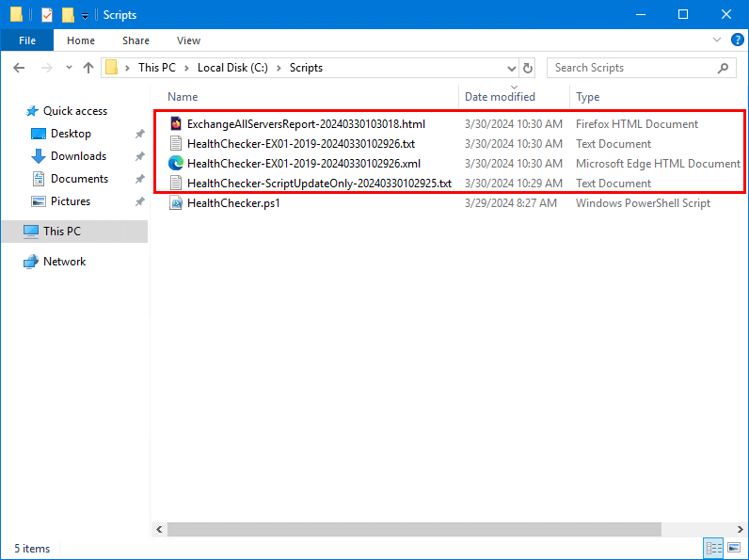Sort by the Type column header
Viewport: 749px width, 560px height.
tap(587, 97)
